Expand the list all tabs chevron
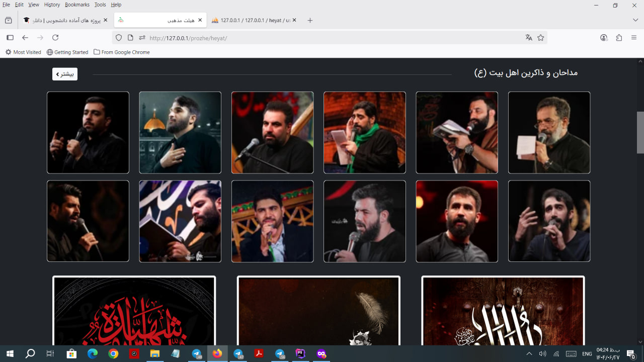Image resolution: width=644 pixels, height=362 pixels. click(x=635, y=20)
